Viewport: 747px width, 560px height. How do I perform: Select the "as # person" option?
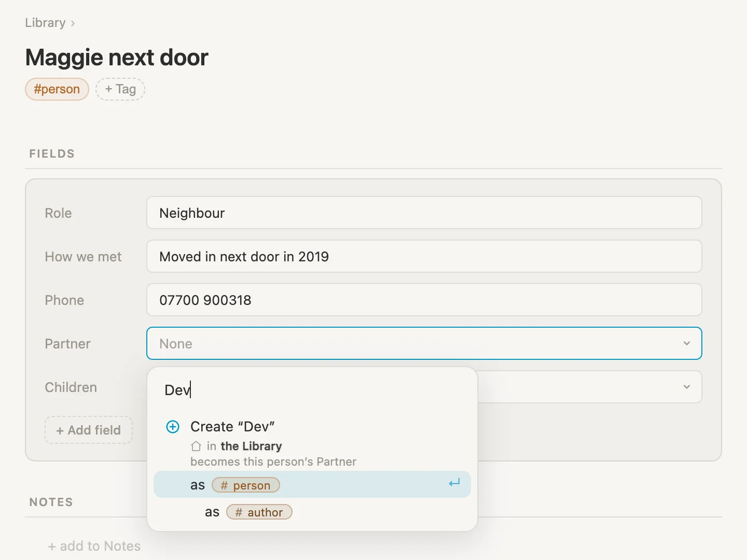[x=312, y=484]
